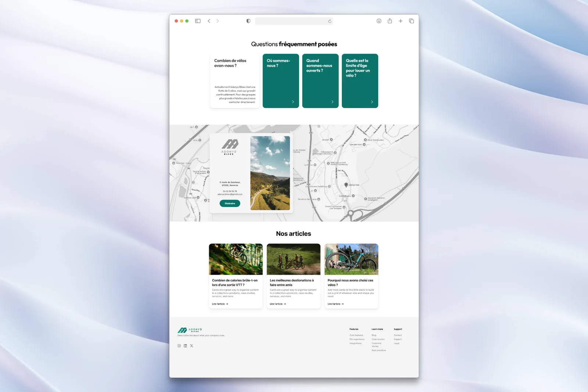This screenshot has width=588, height=392.
Task: Click the Adonys Bikes footer logo
Action: [x=190, y=330]
